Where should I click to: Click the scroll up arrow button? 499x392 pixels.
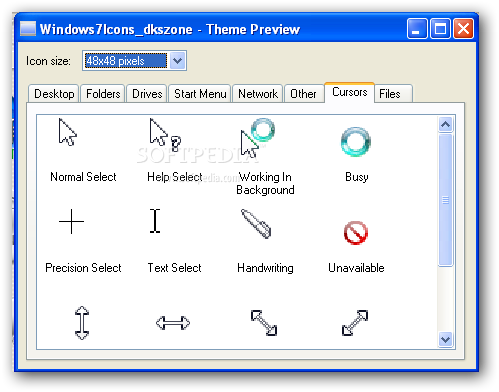445,125
